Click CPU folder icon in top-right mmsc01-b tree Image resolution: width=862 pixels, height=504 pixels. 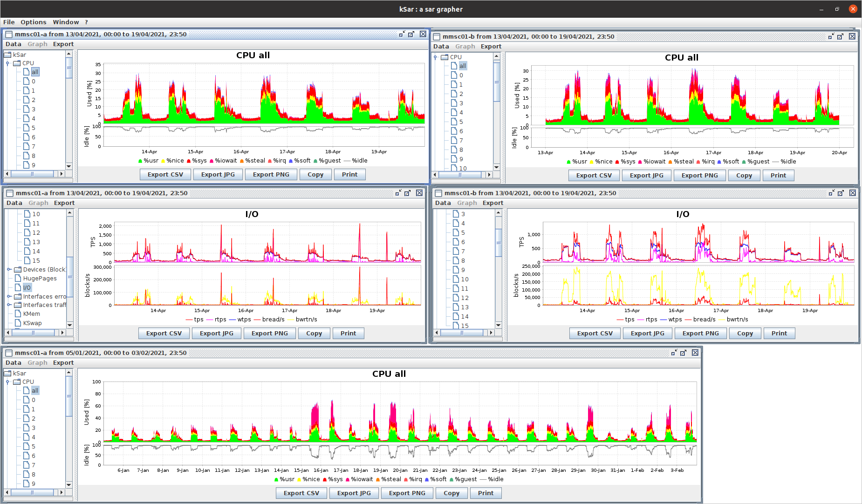pyautogui.click(x=445, y=57)
